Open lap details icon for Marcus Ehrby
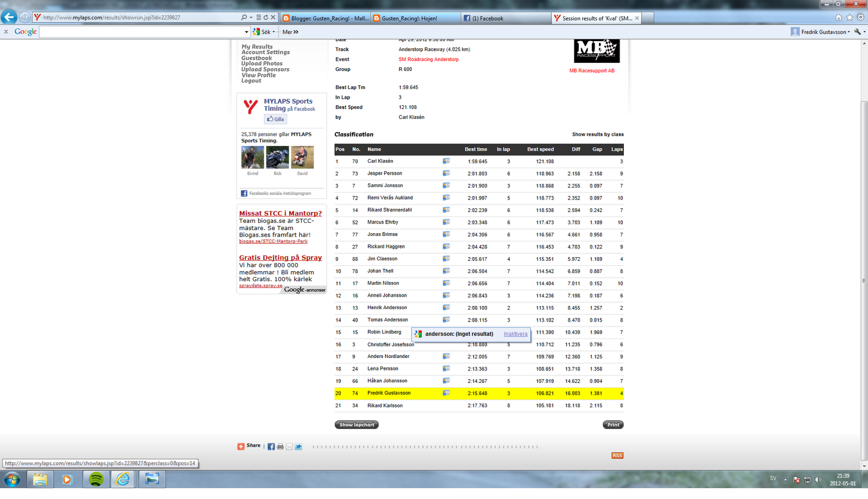 click(446, 222)
